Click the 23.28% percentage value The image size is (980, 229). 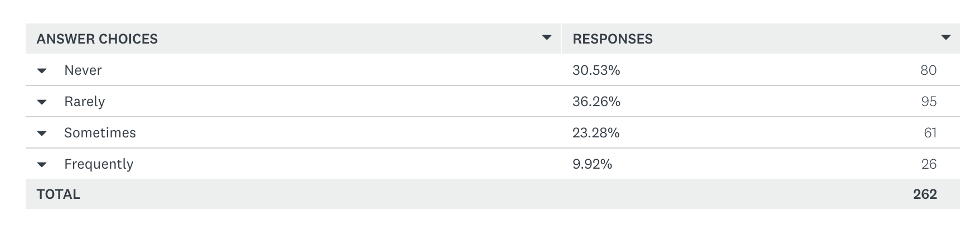pyautogui.click(x=596, y=133)
